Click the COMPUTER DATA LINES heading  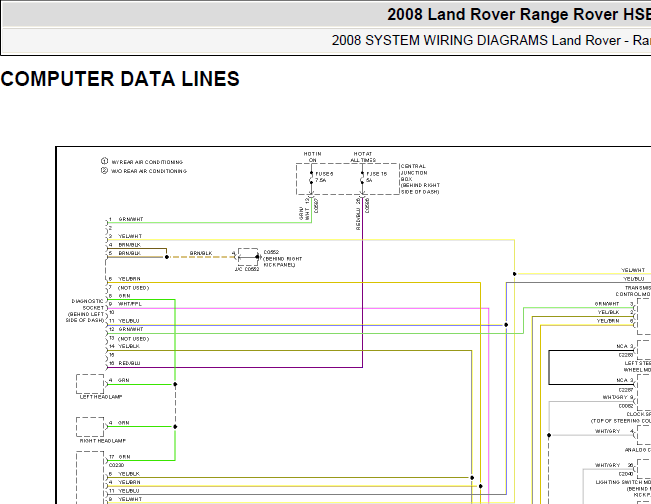[120, 79]
